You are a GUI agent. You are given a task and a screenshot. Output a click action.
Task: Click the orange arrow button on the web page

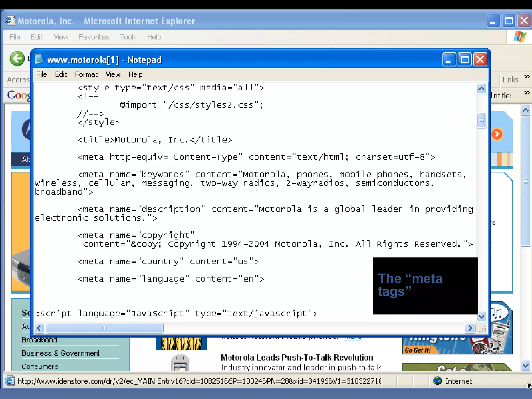coord(497,134)
